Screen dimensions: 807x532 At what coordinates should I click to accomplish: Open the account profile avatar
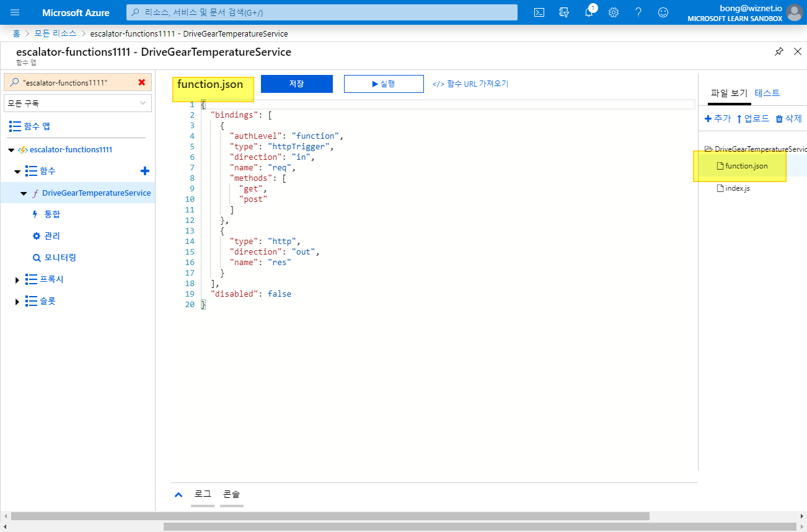794,12
